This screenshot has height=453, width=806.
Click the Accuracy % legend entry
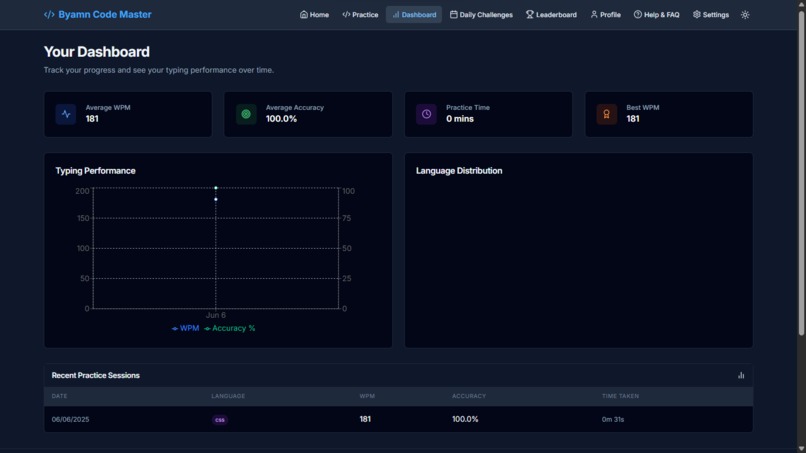pyautogui.click(x=230, y=328)
